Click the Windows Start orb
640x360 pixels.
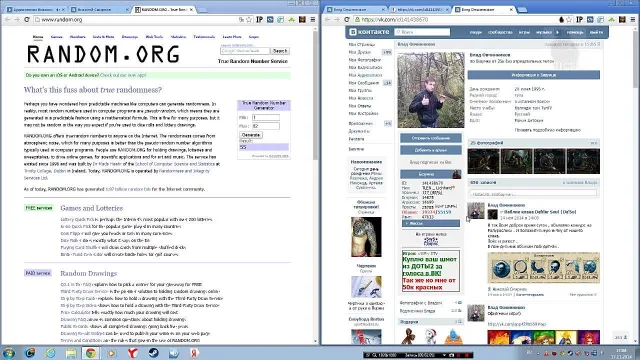tap(9, 353)
